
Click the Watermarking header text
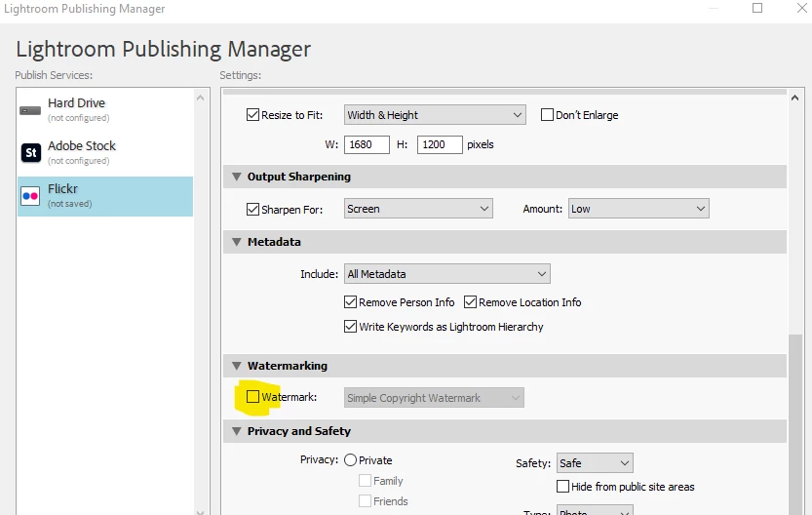click(288, 366)
